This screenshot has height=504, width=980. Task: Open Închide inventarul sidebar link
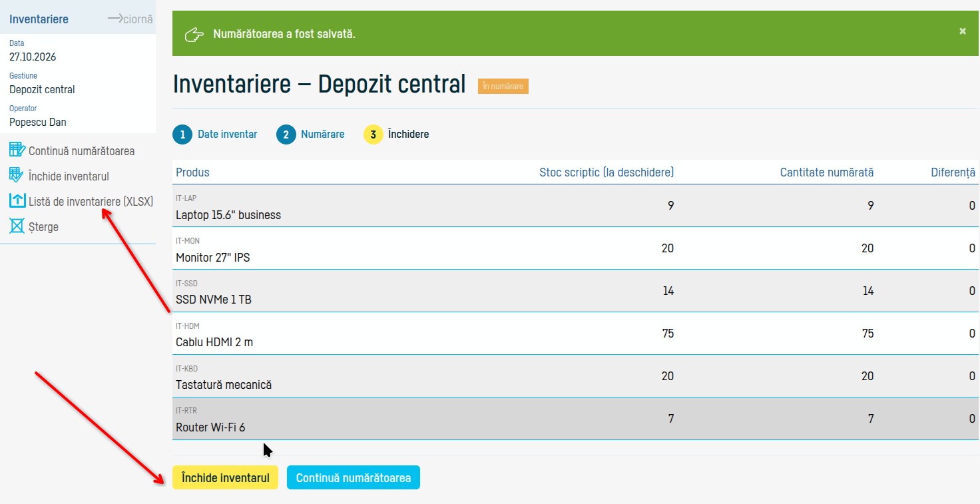pos(69,176)
